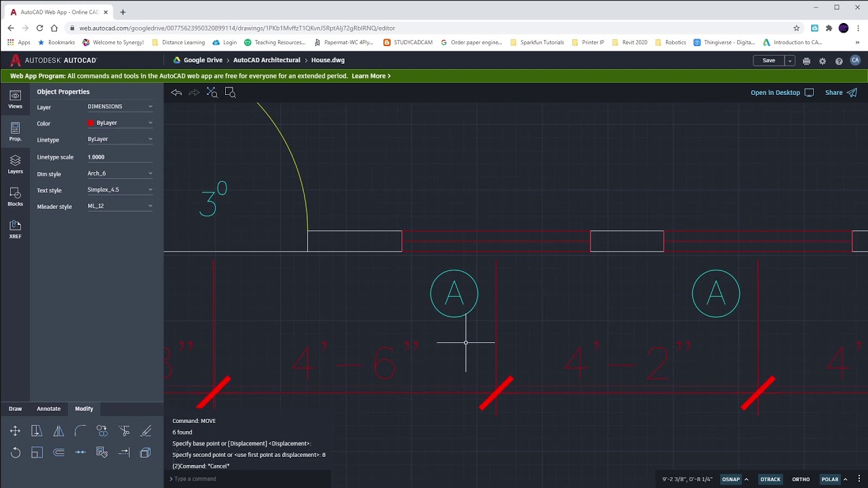868x488 pixels.
Task: Toggle POLAR tracking in status bar
Action: click(830, 479)
